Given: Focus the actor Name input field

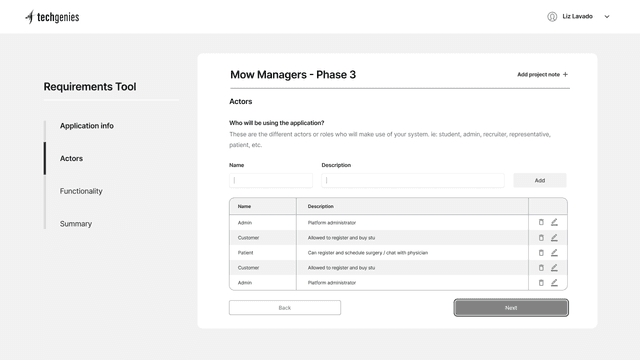Looking at the screenshot, I should (x=271, y=180).
